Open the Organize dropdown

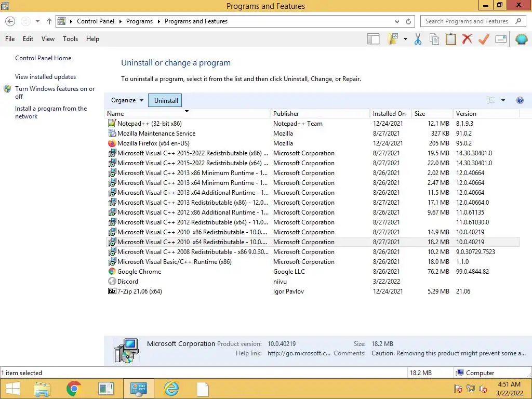(127, 100)
